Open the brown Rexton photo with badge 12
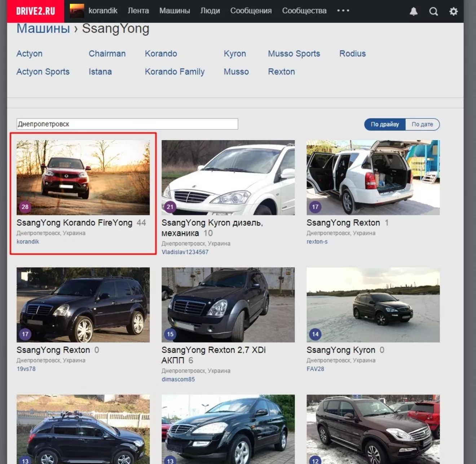The height and width of the screenshot is (464, 476). [373, 429]
